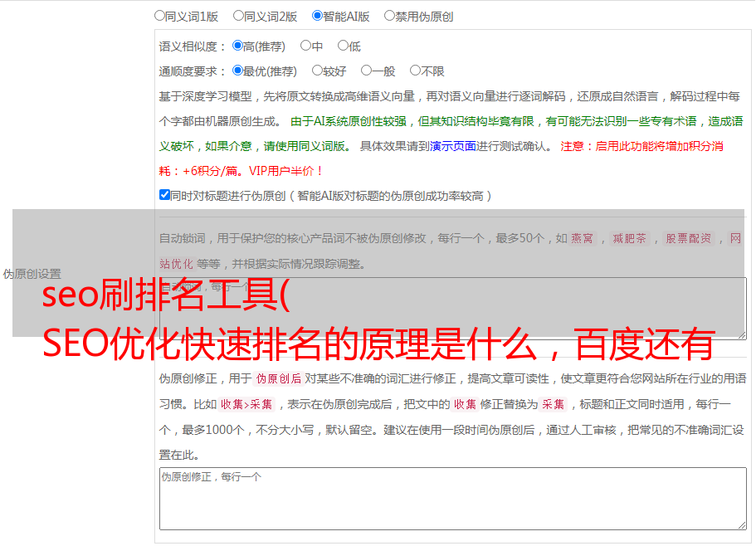Set 通顺度要求 to 一般
The image size is (756, 546).
[x=367, y=71]
